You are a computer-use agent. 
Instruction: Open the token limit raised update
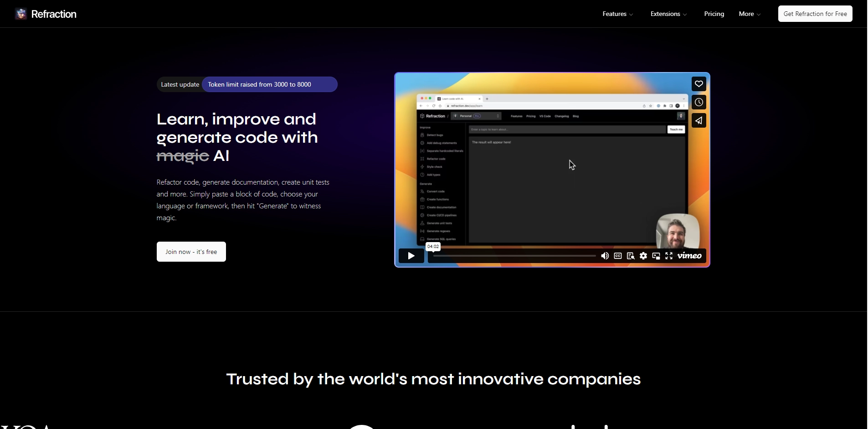pyautogui.click(x=270, y=84)
